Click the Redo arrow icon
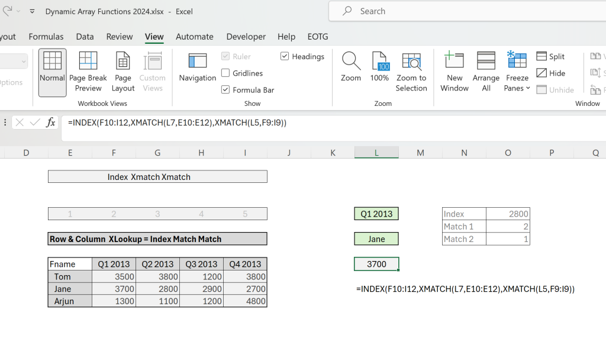Screen dimensions: 606x364 coord(7,11)
